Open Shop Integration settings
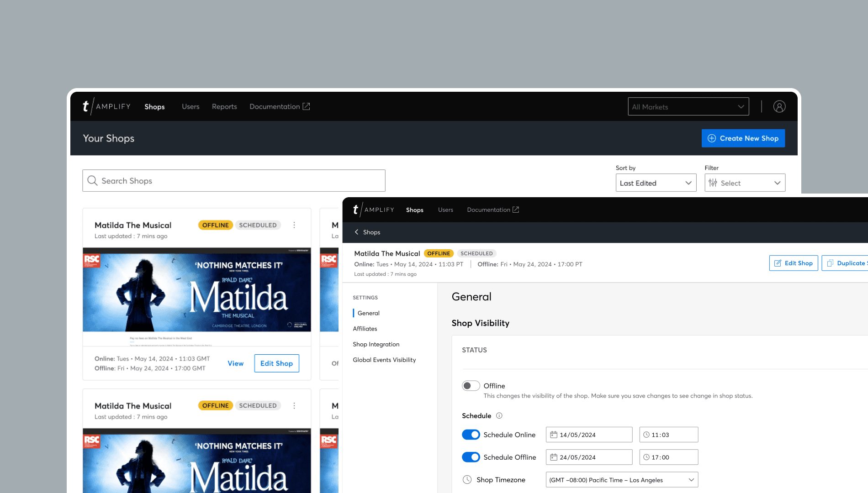This screenshot has width=868, height=493. coord(376,344)
